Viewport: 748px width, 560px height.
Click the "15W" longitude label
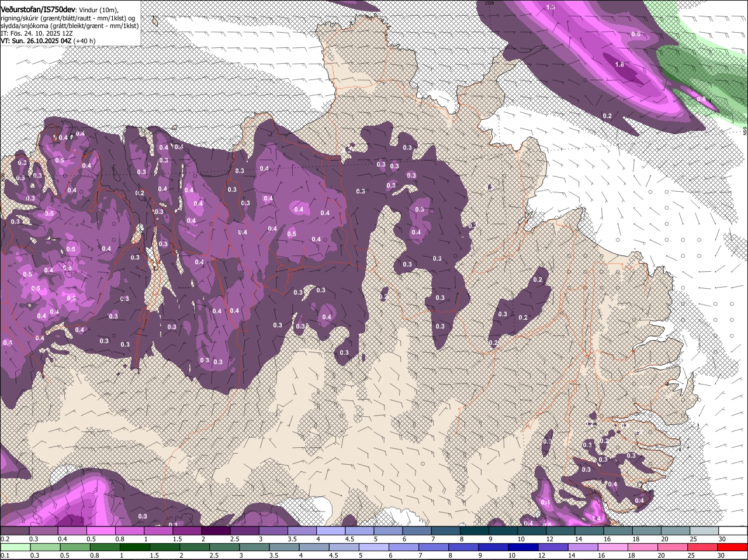pos(489,3)
